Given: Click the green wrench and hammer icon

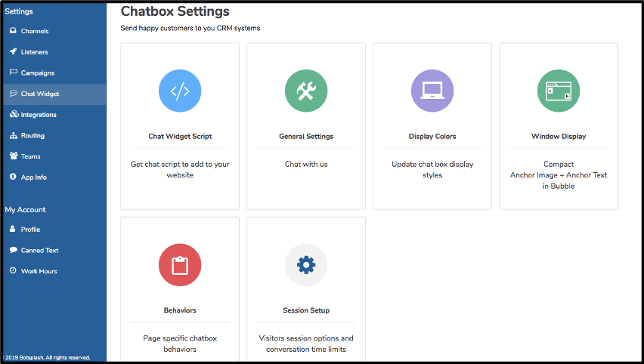Looking at the screenshot, I should [x=306, y=91].
